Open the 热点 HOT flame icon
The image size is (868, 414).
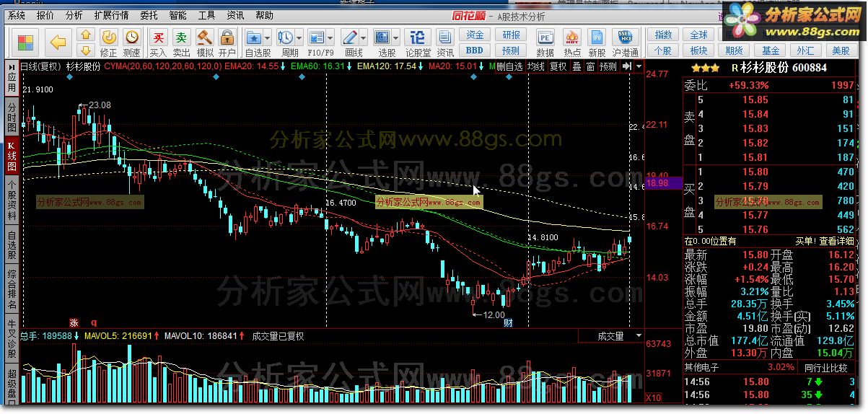pyautogui.click(x=572, y=37)
